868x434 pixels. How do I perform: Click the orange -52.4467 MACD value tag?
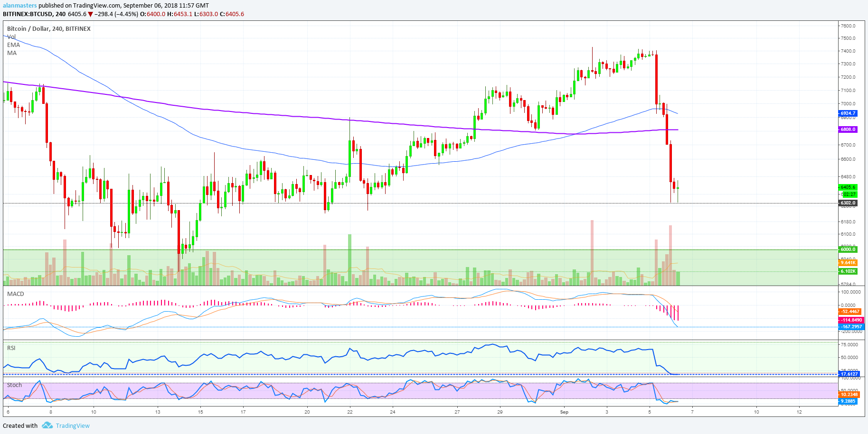click(x=851, y=312)
